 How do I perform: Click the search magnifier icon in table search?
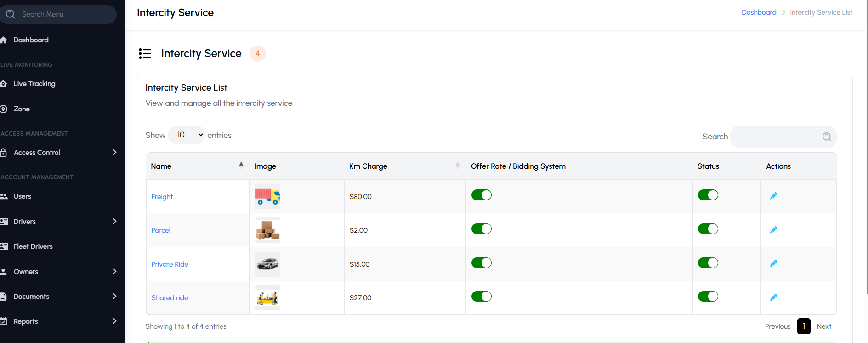point(826,137)
